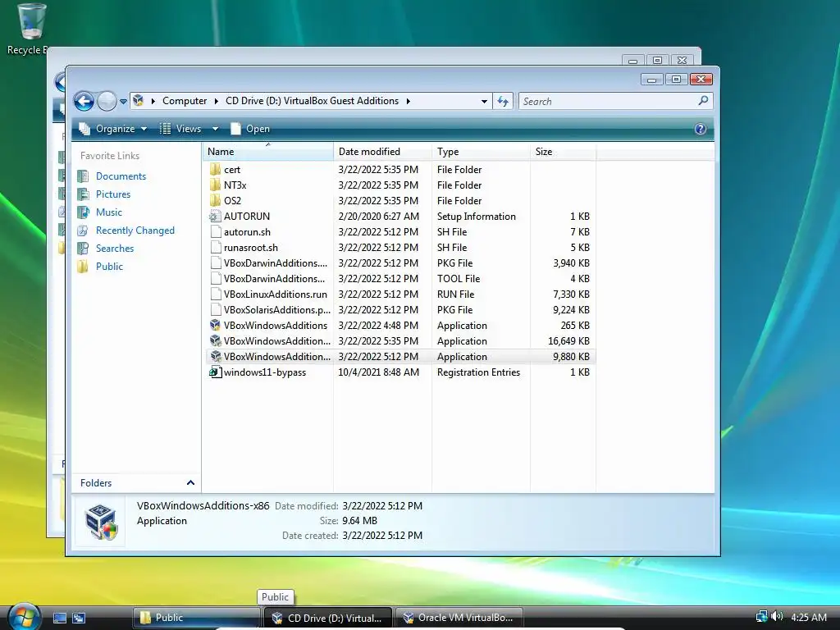Select the windows11-bypass registry icon
The image size is (840, 630).
pyautogui.click(x=216, y=372)
